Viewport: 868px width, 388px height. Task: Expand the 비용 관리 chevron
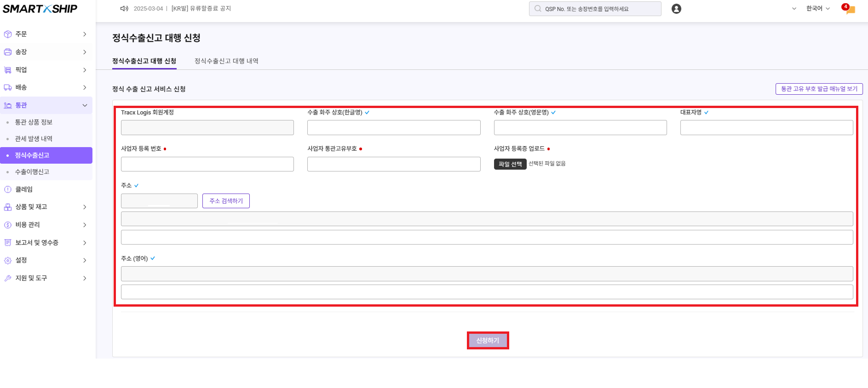(85, 225)
